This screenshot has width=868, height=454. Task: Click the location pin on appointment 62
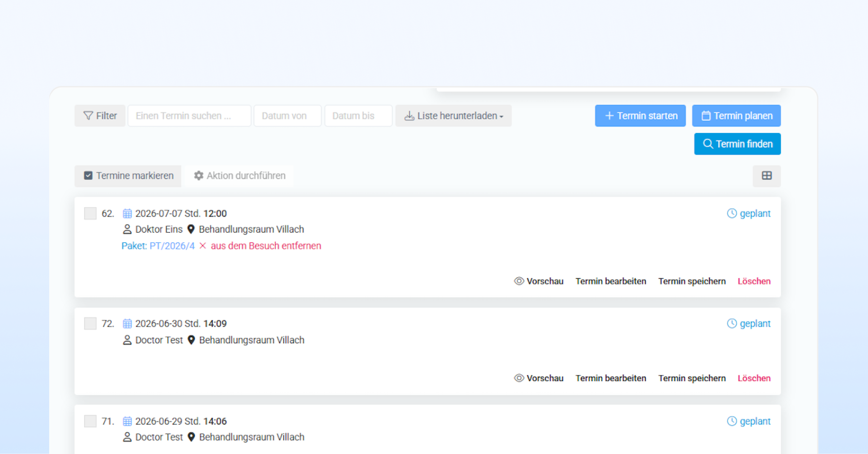point(191,229)
